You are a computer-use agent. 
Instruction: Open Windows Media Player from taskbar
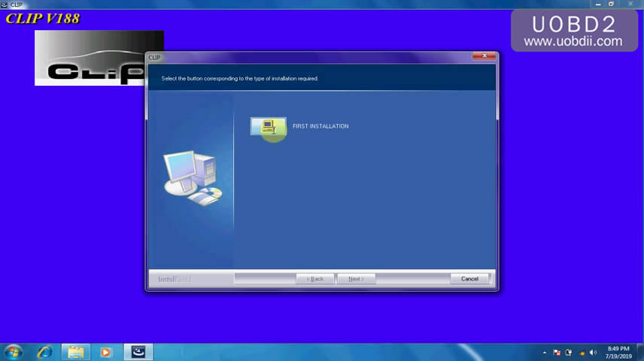tap(106, 352)
